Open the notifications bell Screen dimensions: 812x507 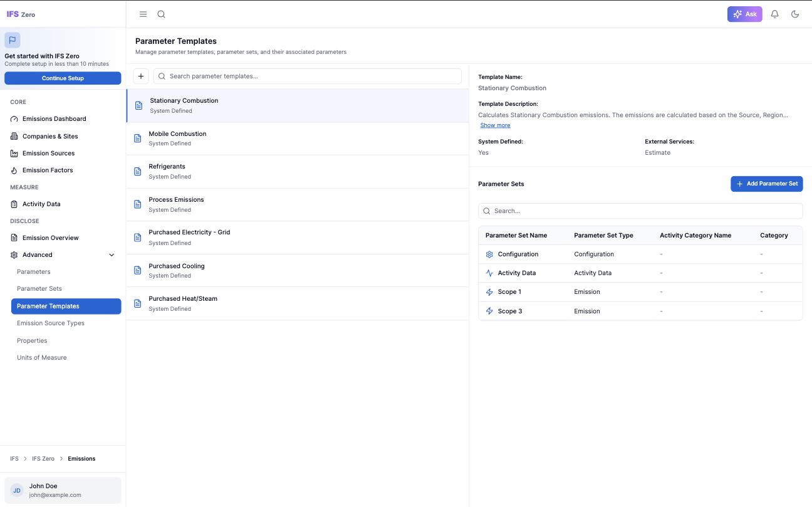[x=774, y=14]
